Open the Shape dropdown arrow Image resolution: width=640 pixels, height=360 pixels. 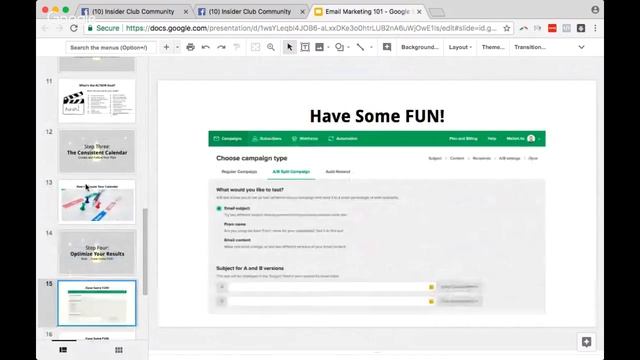[x=349, y=47]
